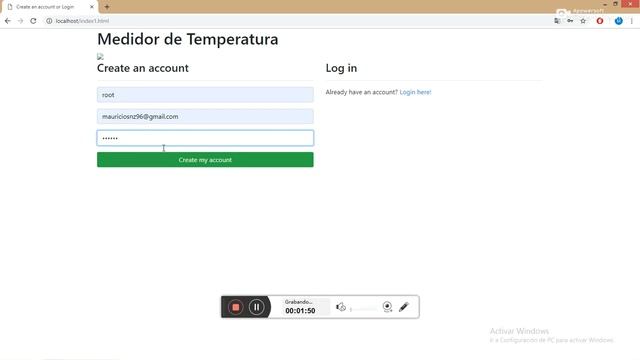Toggle the recorder speaker volume icon
The width and height of the screenshot is (640, 360).
pos(341,307)
